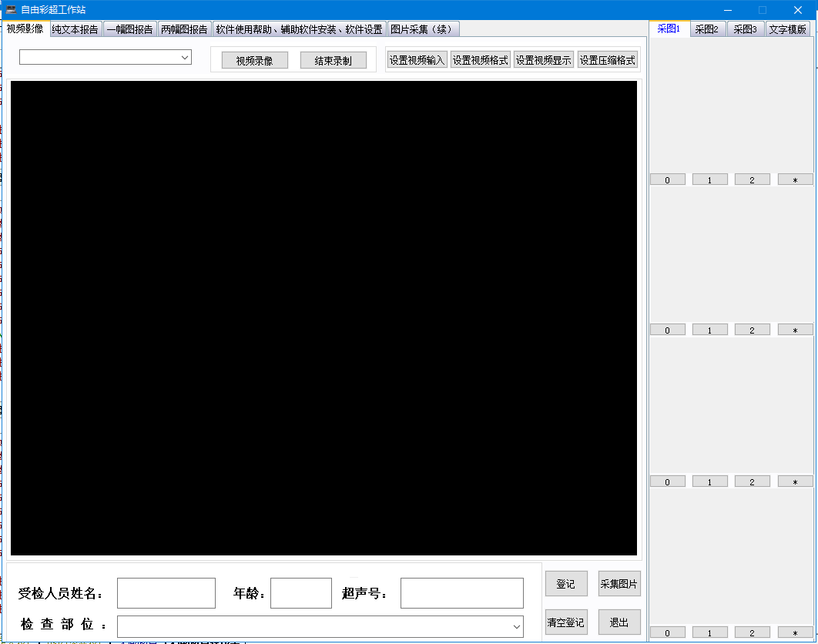Select the 采图2 tab
818x644 pixels.
pos(707,29)
